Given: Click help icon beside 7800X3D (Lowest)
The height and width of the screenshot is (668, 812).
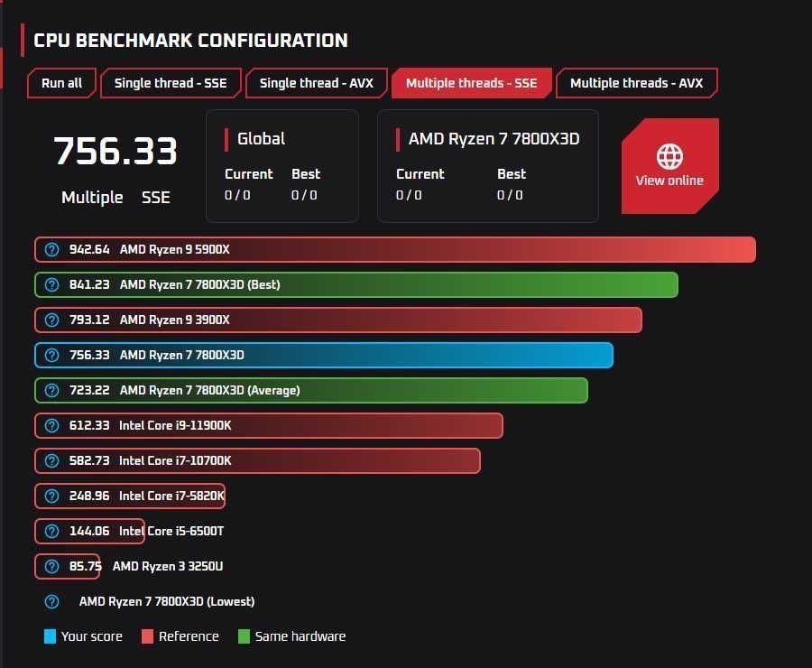Looking at the screenshot, I should 51,602.
